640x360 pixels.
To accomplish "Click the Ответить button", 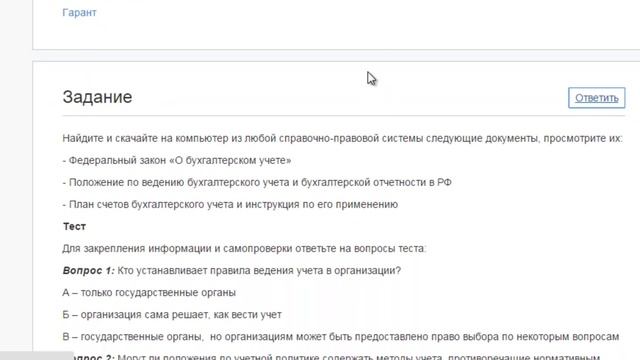I will click(x=596, y=98).
